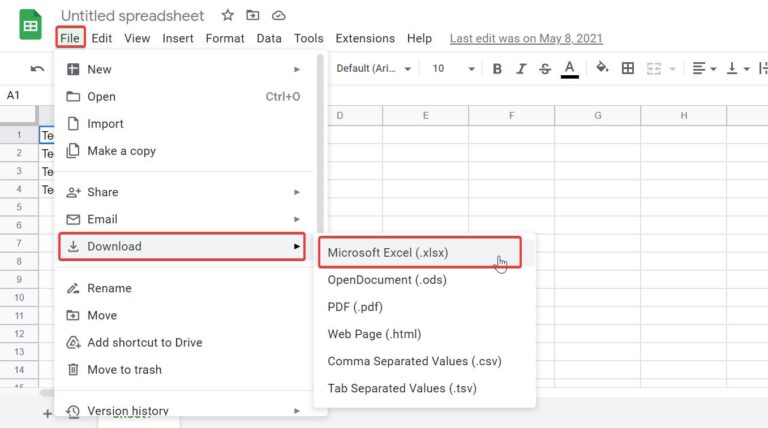Open the last edit history link
This screenshot has height=428, width=768.
point(526,38)
